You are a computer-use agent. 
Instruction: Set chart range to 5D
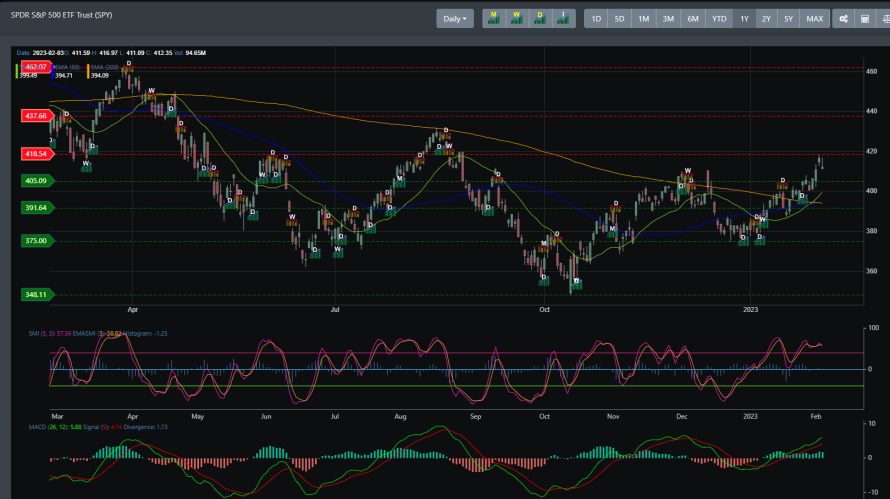pos(619,19)
